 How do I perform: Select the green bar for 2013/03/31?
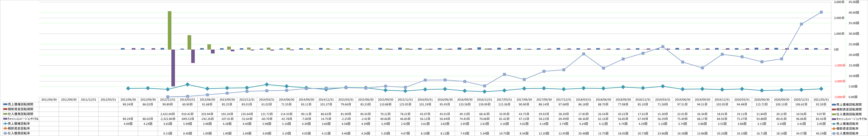[189, 42]
